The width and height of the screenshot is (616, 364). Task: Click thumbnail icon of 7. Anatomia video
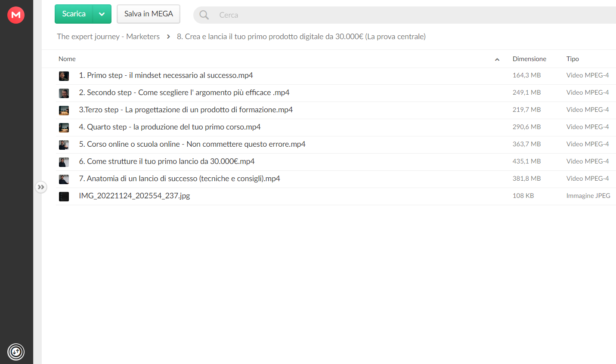tap(64, 179)
